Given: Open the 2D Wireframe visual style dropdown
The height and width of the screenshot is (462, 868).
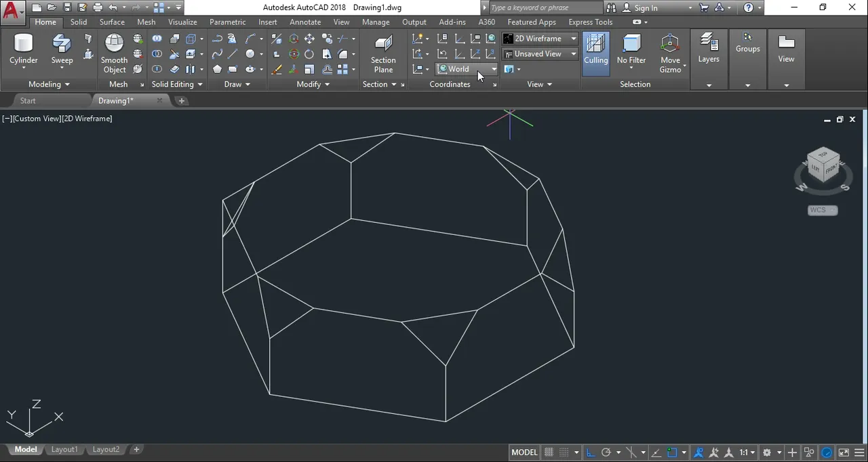Looking at the screenshot, I should click(540, 39).
